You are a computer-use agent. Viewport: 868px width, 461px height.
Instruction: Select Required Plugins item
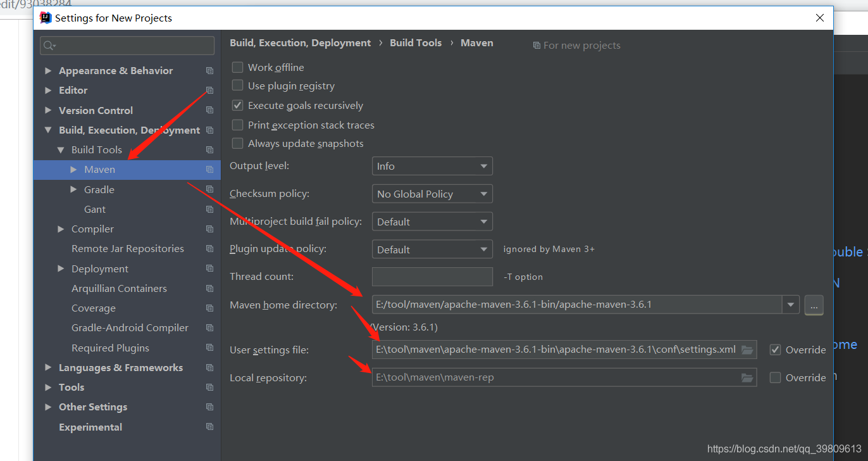tap(110, 348)
